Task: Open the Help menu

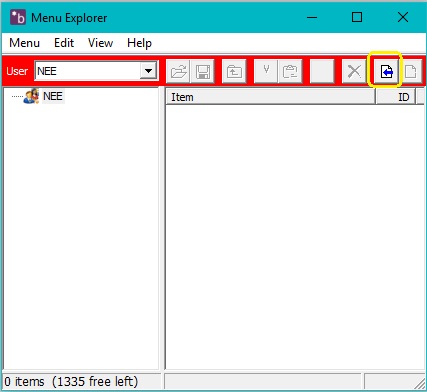Action: pyautogui.click(x=139, y=43)
